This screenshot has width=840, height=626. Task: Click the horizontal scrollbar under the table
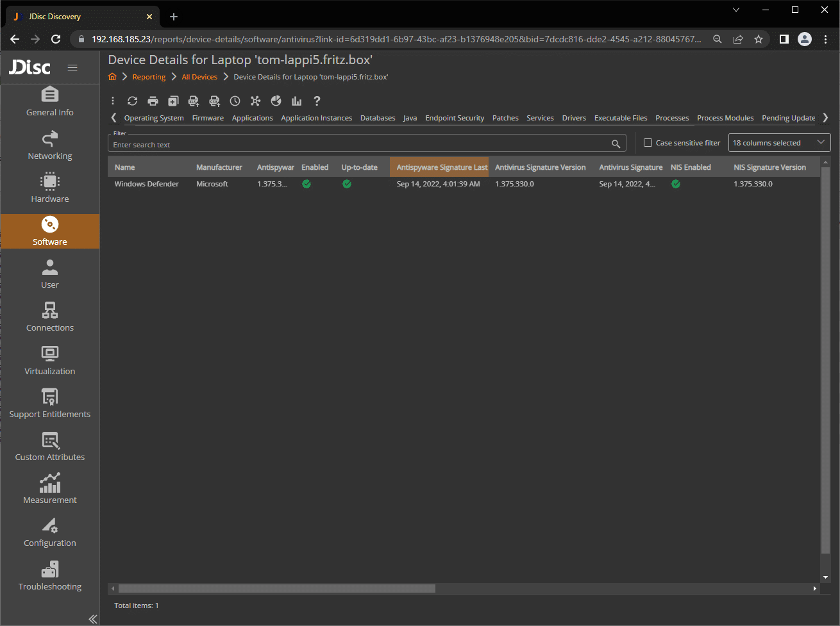pyautogui.click(x=277, y=588)
